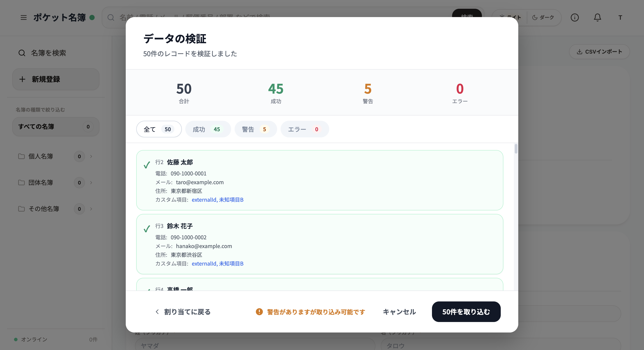This screenshot has width=644, height=350.
Task: Expand the その他名簿 list
Action: [91, 209]
